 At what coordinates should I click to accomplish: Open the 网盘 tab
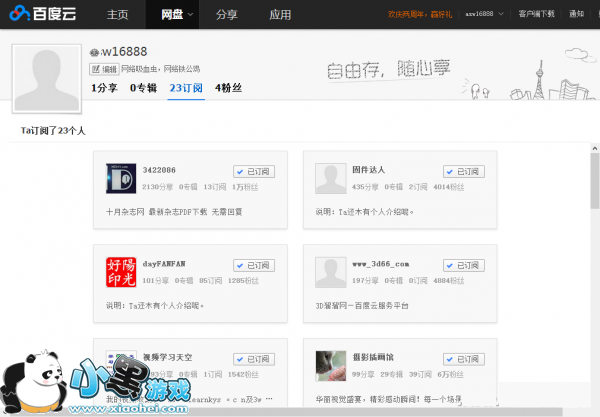tap(172, 15)
